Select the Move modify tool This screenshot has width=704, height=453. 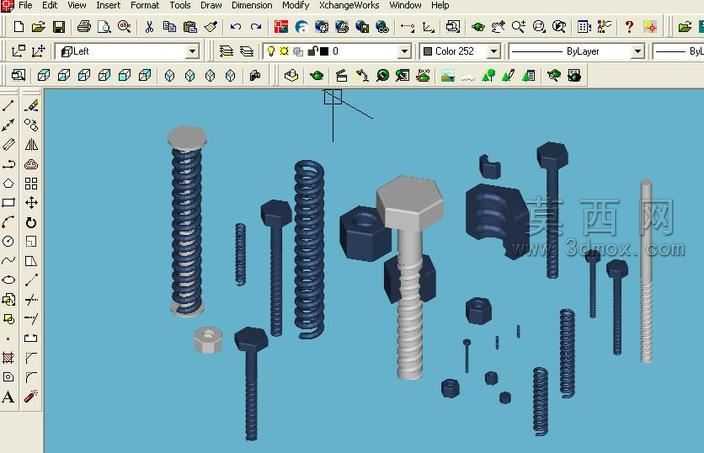pyautogui.click(x=31, y=202)
